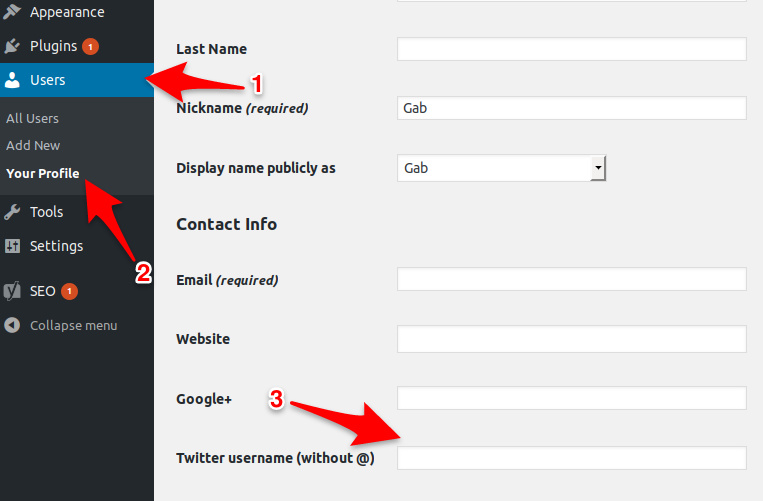
Task: Click the Appearance paintbrush icon
Action: point(12,11)
